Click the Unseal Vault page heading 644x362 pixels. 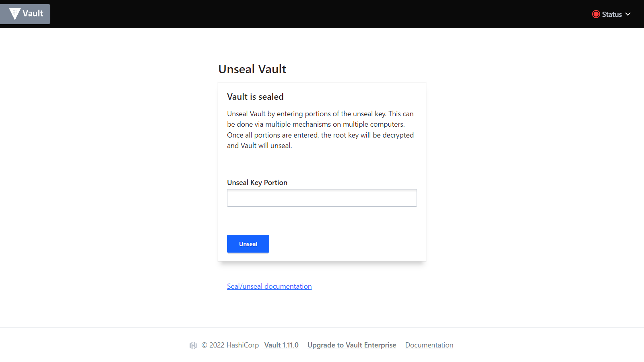tap(252, 69)
